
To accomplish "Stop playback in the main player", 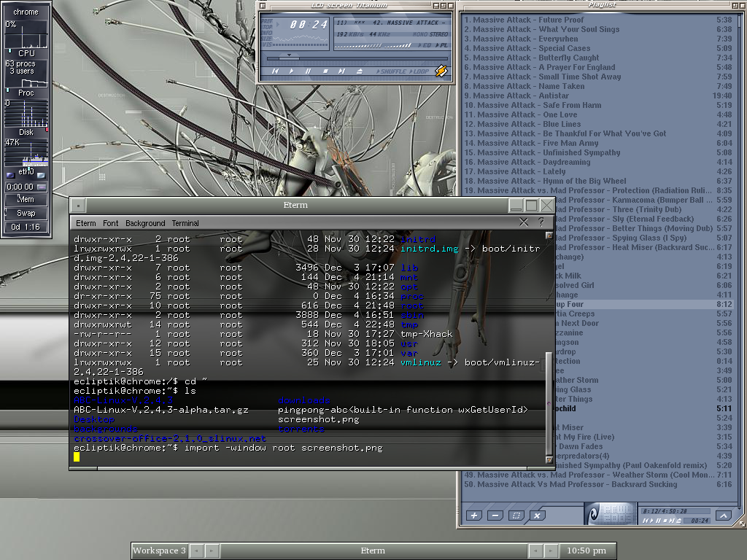I will [x=325, y=71].
